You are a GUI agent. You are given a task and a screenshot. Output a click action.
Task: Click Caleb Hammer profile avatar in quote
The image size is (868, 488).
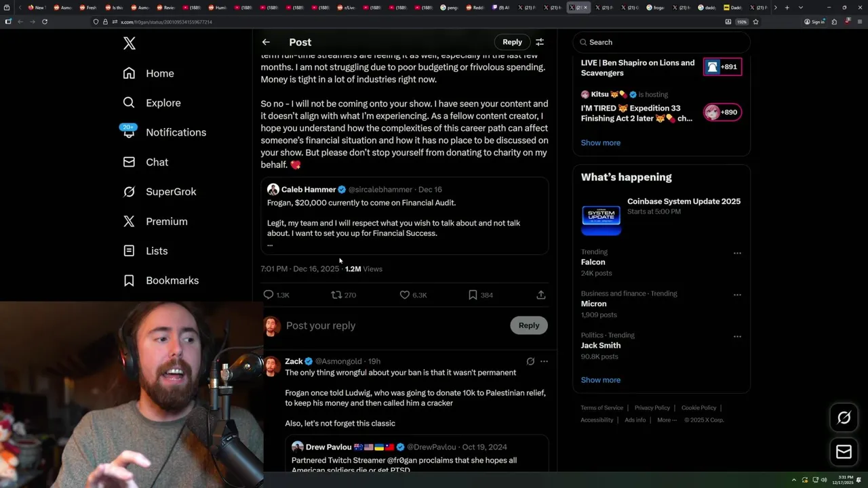click(x=273, y=189)
